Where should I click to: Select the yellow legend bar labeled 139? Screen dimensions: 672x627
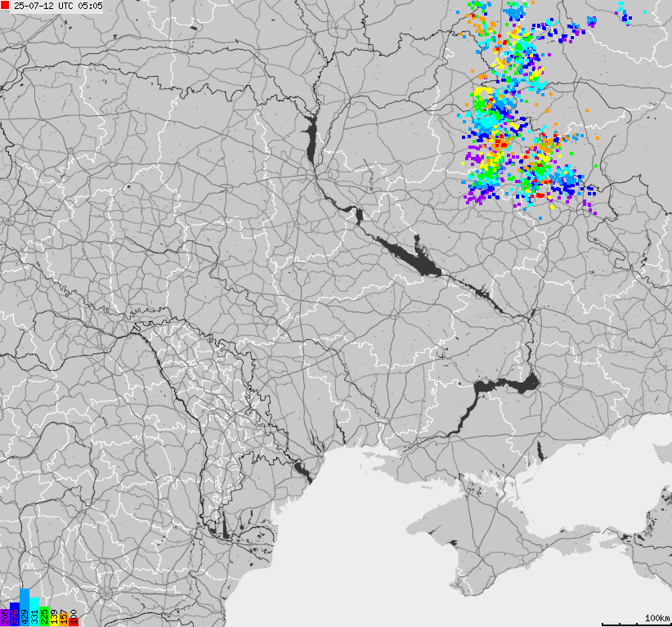pyautogui.click(x=54, y=620)
